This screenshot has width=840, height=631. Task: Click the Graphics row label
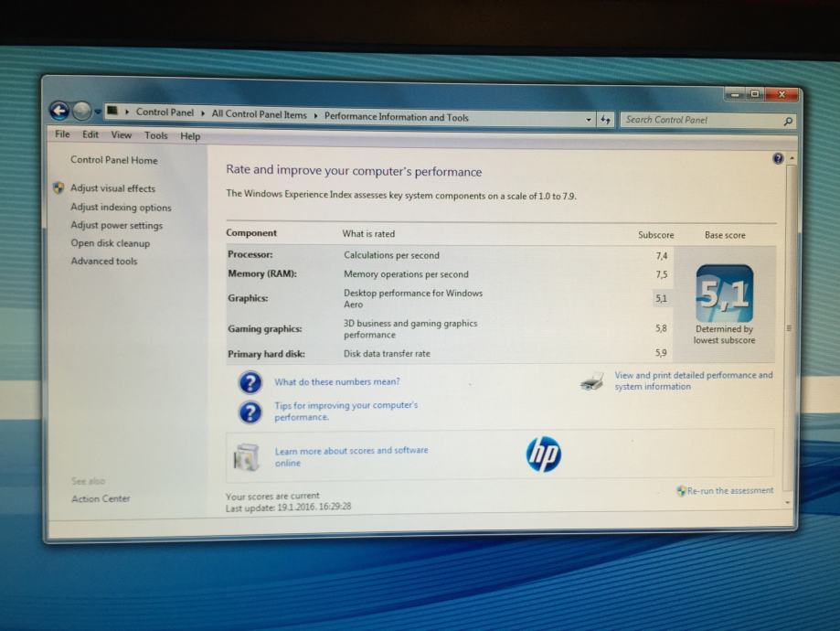click(x=248, y=298)
